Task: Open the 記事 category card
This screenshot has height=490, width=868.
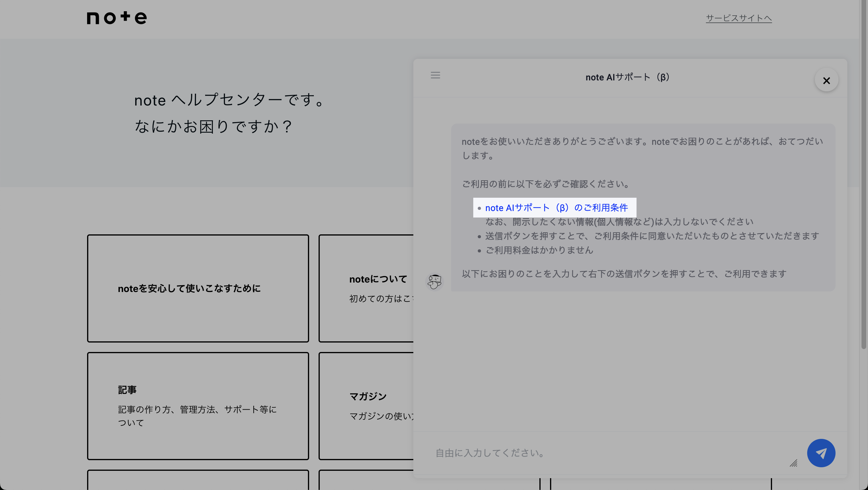Action: pos(198,406)
